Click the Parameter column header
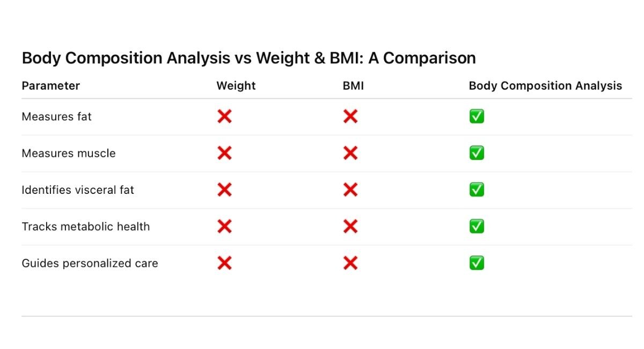644x349 pixels. point(50,86)
